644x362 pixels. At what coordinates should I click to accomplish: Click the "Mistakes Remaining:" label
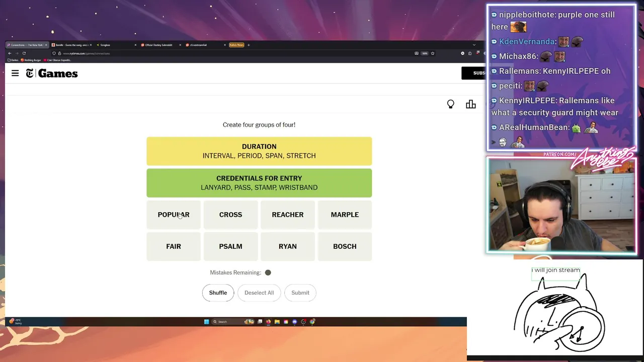[235, 273]
